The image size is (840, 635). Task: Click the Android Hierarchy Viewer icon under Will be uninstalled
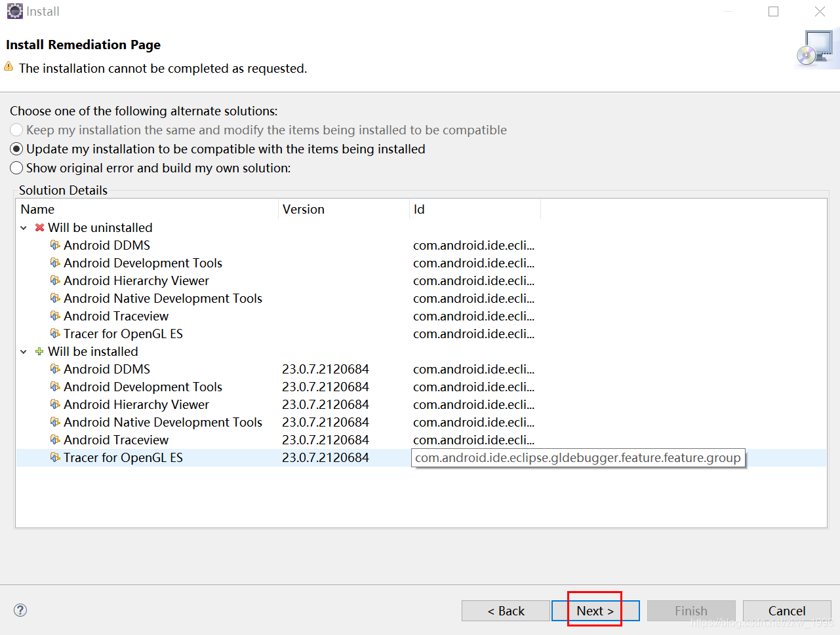click(55, 280)
